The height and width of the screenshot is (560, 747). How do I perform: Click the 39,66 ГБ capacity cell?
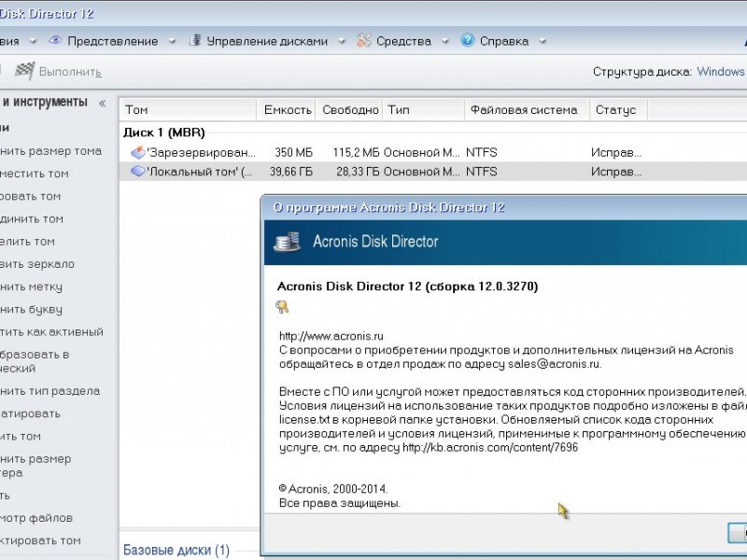[291, 172]
